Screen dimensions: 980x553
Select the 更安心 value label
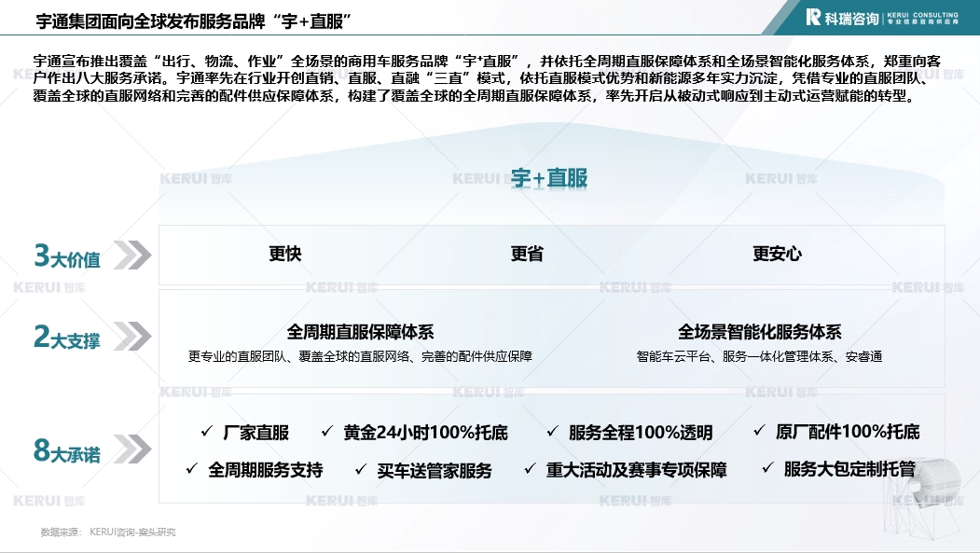(x=777, y=254)
